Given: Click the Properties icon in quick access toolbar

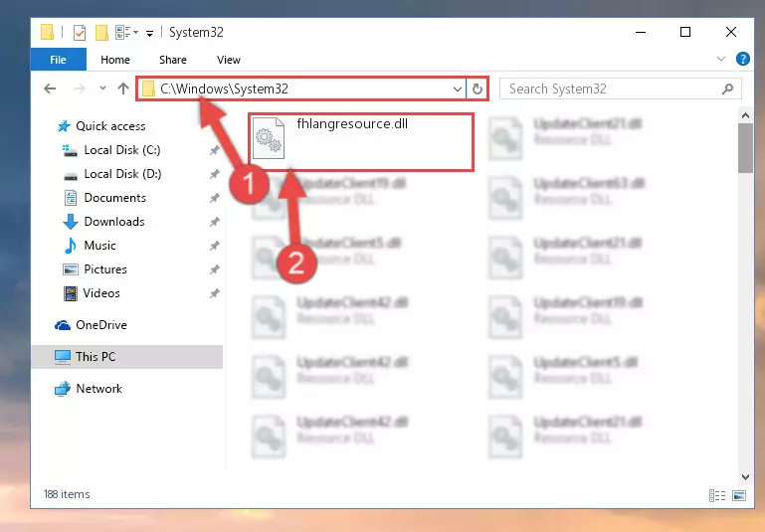Looking at the screenshot, I should [x=79, y=33].
